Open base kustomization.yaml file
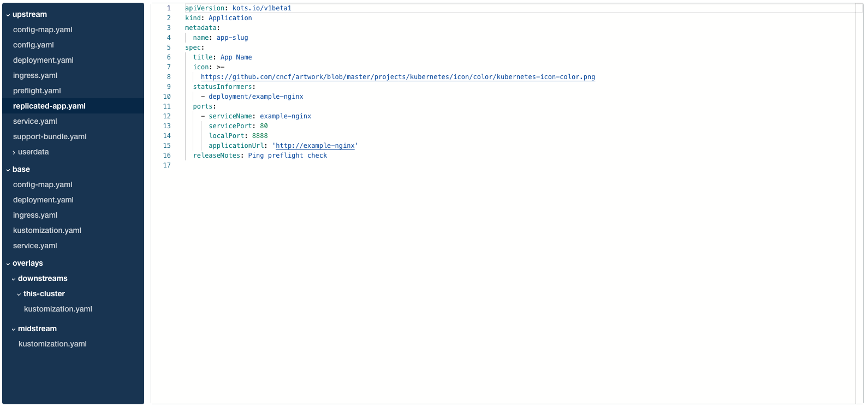 (47, 231)
